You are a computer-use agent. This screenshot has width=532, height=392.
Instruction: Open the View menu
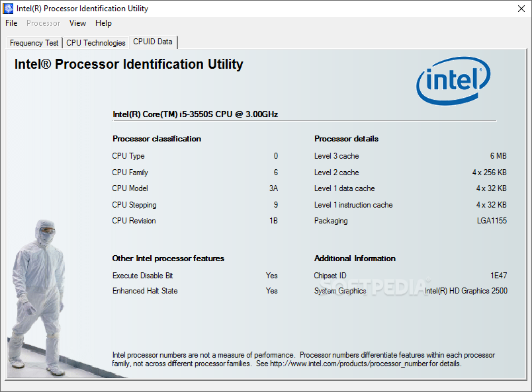pos(77,23)
